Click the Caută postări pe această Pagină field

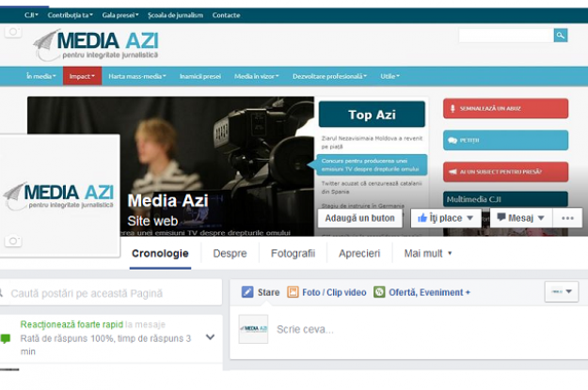111,293
